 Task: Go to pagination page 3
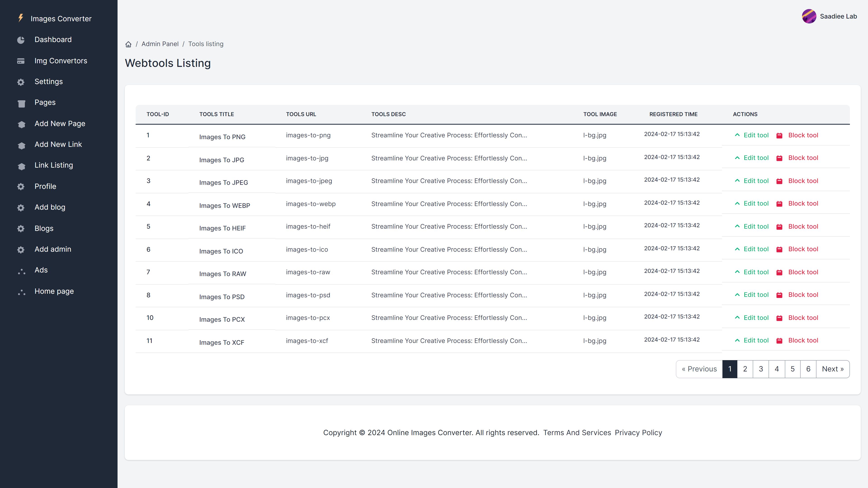click(760, 369)
